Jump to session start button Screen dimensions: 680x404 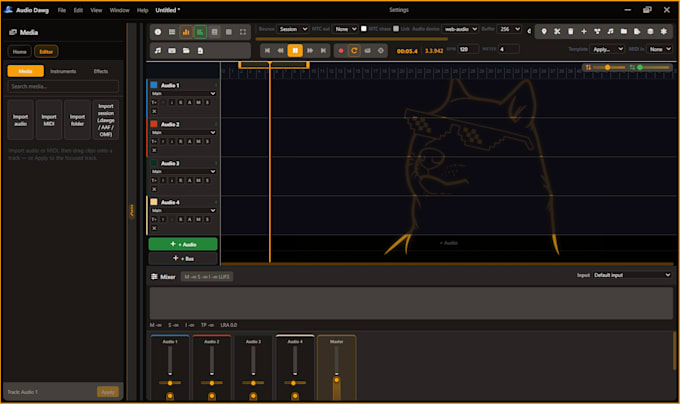click(268, 51)
